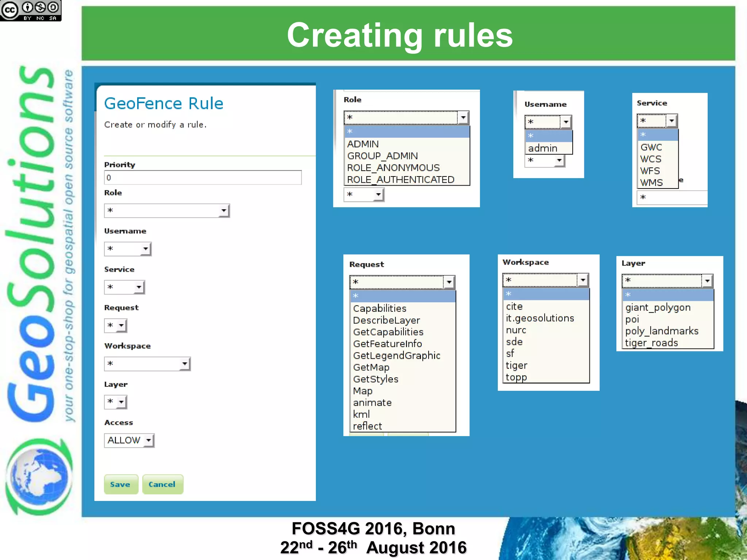Image resolution: width=747 pixels, height=560 pixels.
Task: Select GROUP_ADMIN in the Role list
Action: point(407,156)
